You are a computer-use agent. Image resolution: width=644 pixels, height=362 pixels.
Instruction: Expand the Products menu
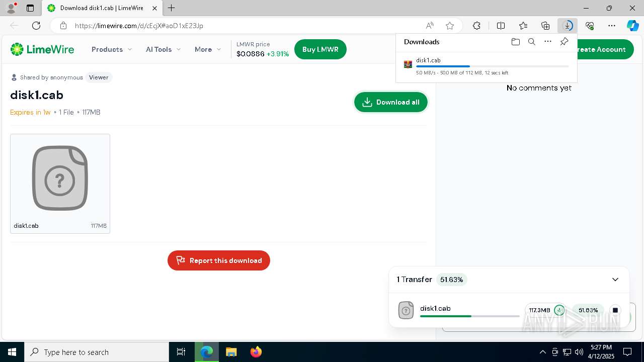tap(112, 49)
